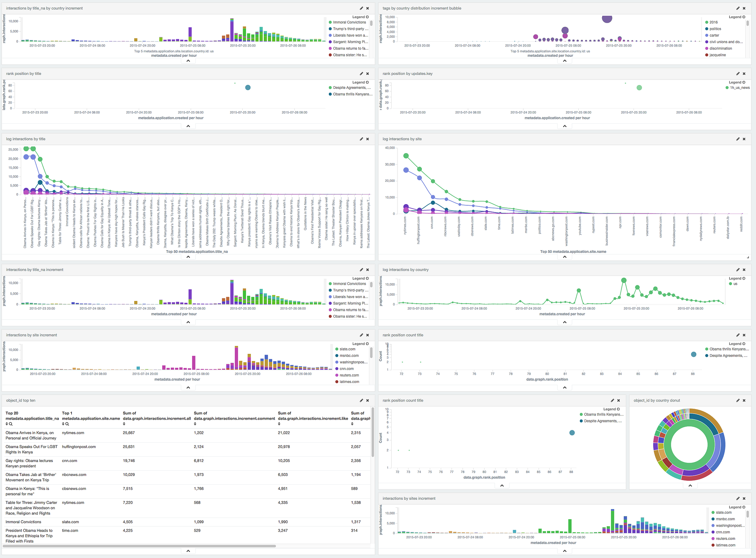
Task: Expand spy caret under 'rank position by updates.key'
Action: 565,126
